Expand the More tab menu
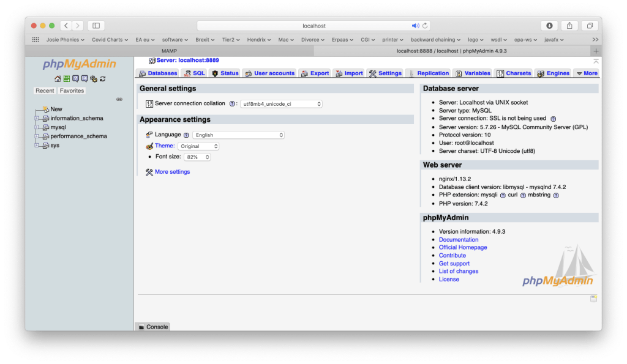Image resolution: width=627 pixels, height=364 pixels. point(587,73)
